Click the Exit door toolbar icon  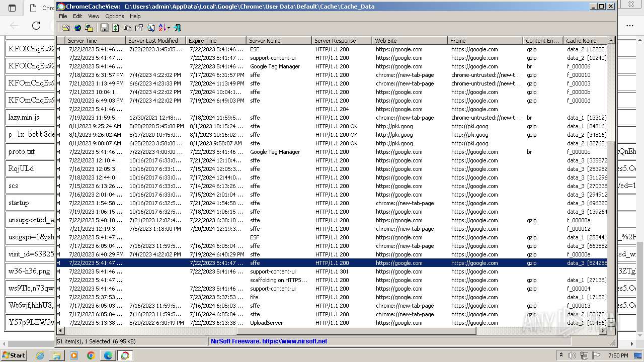click(177, 28)
